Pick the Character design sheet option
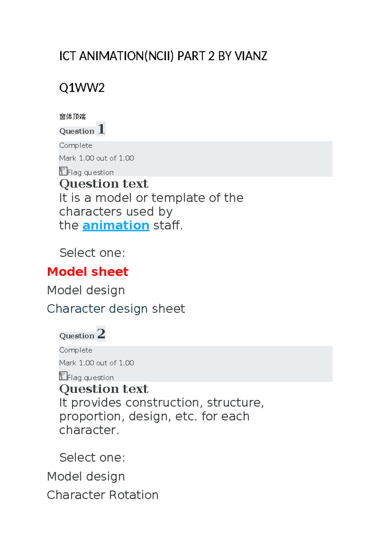Viewport: 392px width, 554px height. tap(116, 309)
